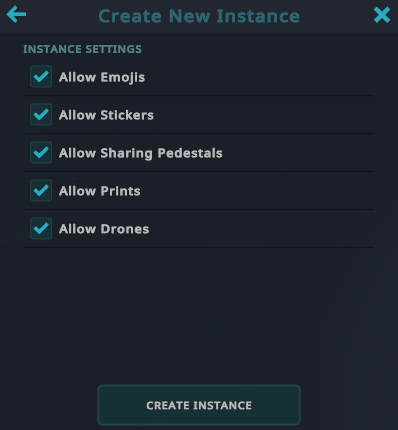
Task: Select the 'Allow Prints' label text
Action: pos(100,191)
